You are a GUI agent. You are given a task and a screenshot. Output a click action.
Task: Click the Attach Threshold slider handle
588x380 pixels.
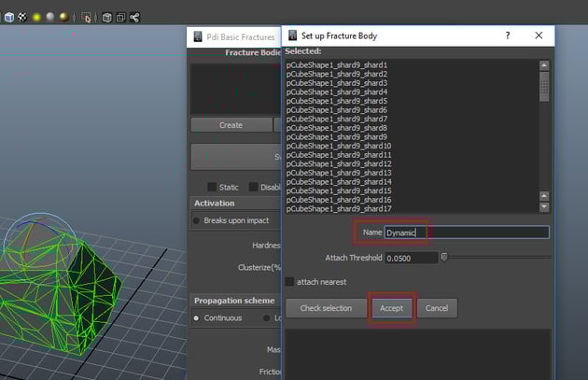tap(444, 257)
